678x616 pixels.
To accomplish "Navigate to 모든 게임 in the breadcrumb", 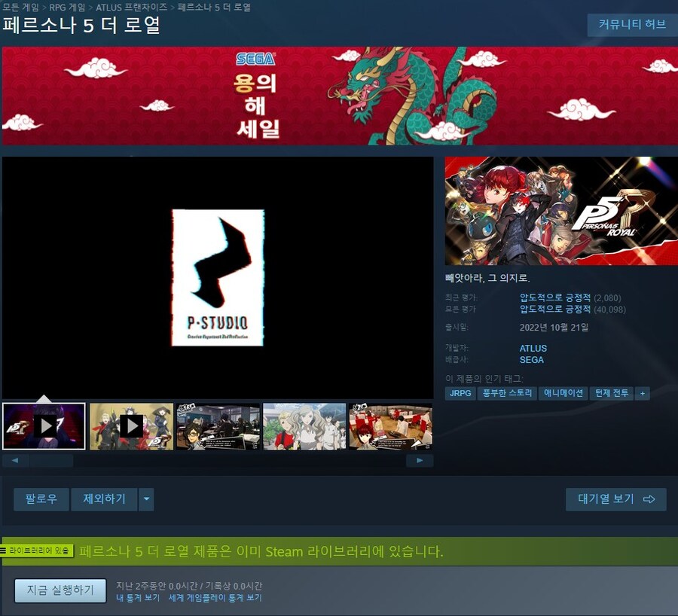I will (20, 6).
